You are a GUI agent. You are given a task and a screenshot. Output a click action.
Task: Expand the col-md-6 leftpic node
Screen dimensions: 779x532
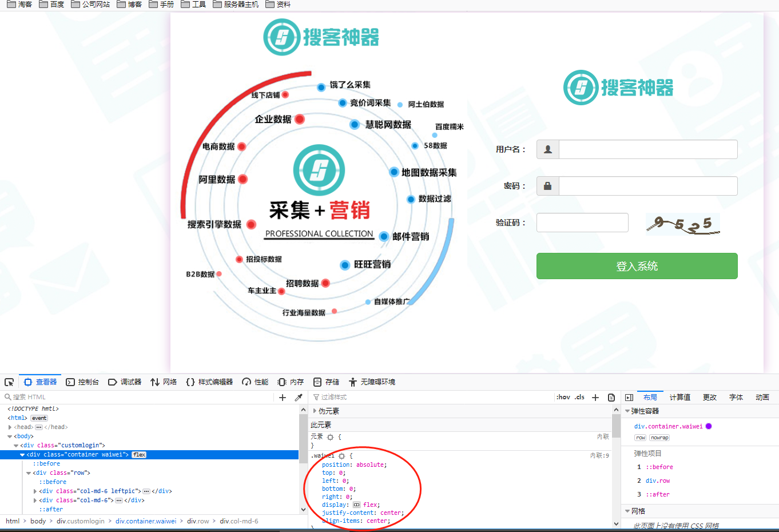pos(35,491)
